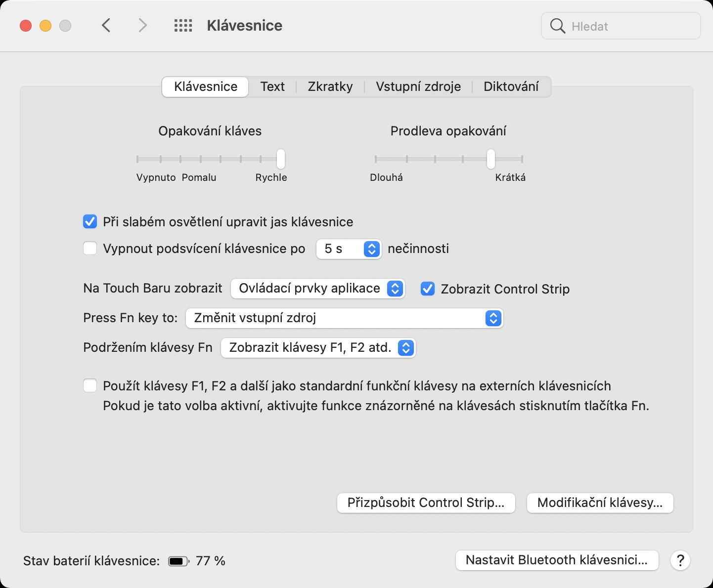
Task: Go back using the left arrow
Action: 106,26
